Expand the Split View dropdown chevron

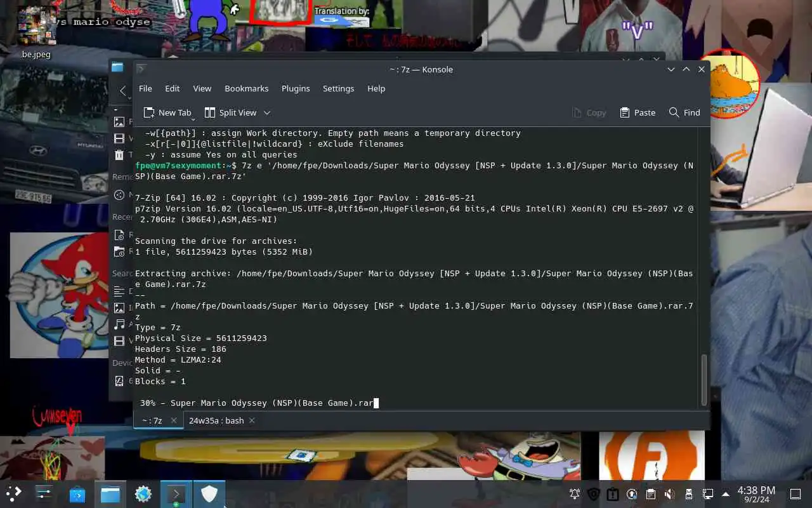coord(267,112)
